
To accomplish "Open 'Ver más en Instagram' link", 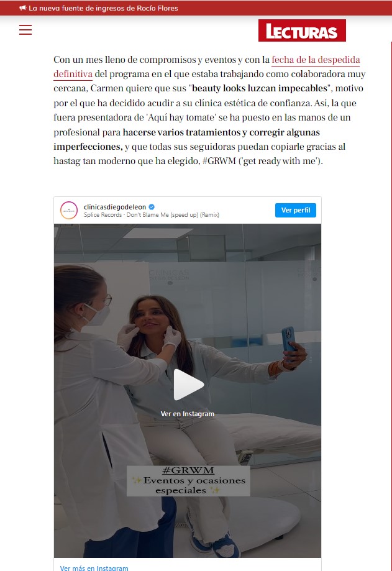I will [x=94, y=568].
